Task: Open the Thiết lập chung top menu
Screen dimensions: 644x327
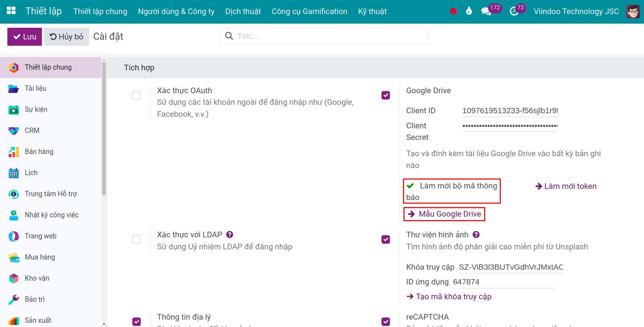Action: (100, 12)
